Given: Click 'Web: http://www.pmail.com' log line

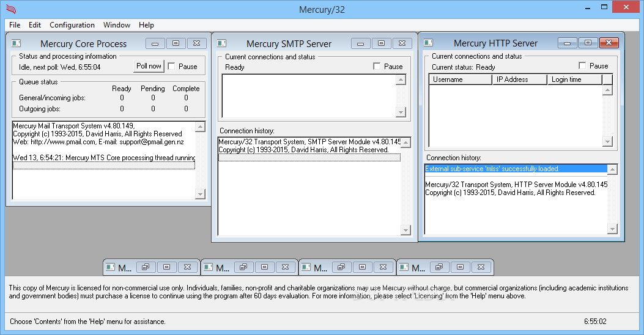Looking at the screenshot, I should coord(104,142).
